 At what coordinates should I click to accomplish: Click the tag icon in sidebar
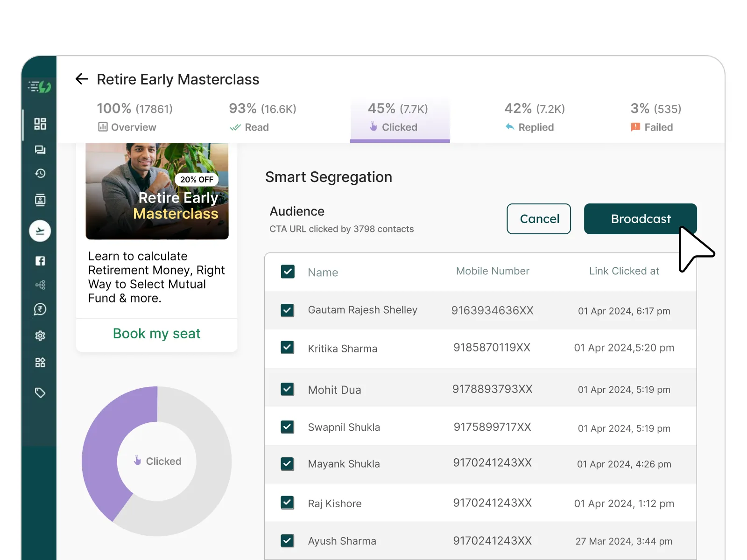tap(40, 393)
